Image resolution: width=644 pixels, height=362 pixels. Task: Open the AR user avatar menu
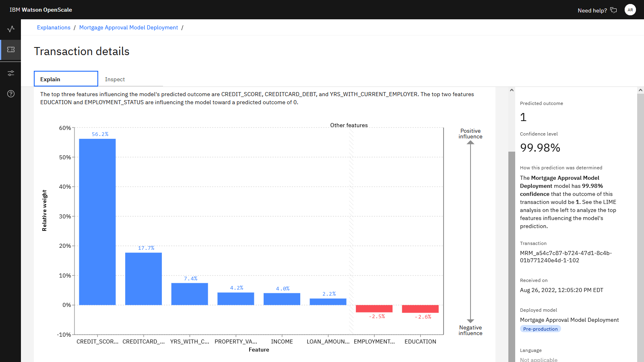630,10
